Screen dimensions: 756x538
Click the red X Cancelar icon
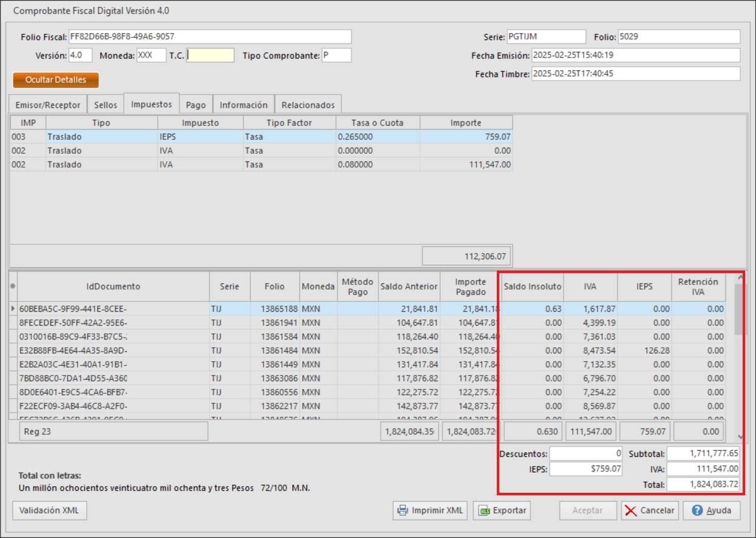tap(631, 510)
